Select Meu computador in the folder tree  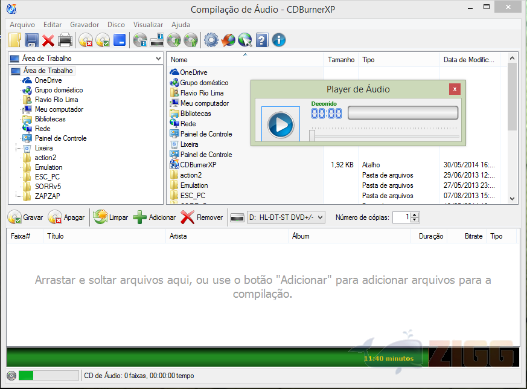tap(59, 109)
